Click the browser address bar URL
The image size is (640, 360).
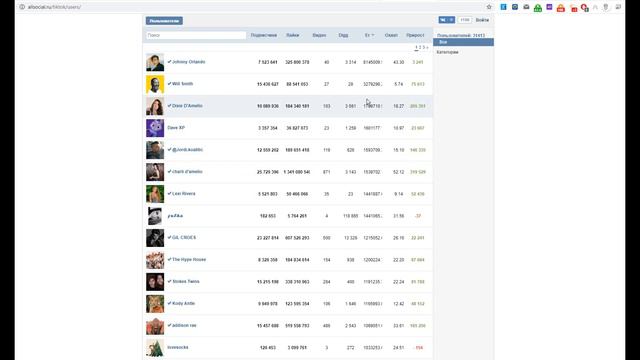[x=54, y=7]
